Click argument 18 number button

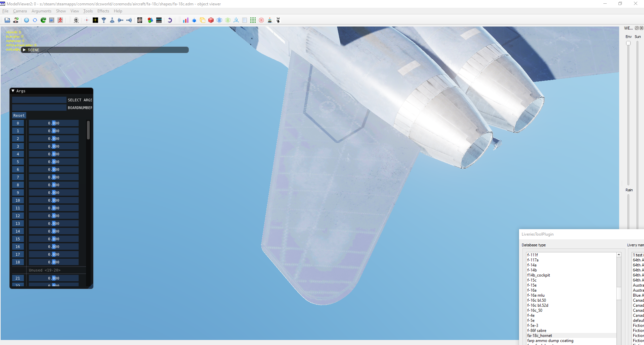pyautogui.click(x=18, y=262)
